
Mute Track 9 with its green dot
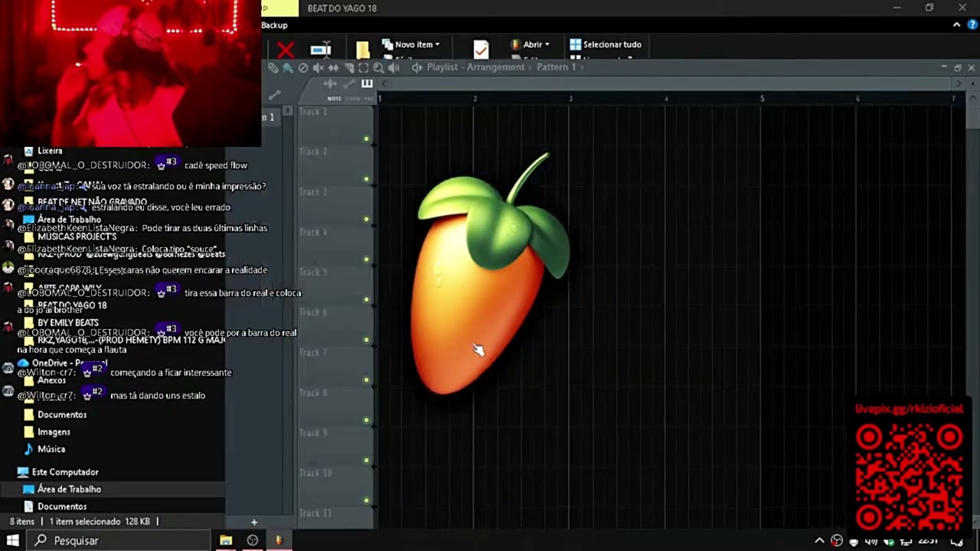[366, 461]
